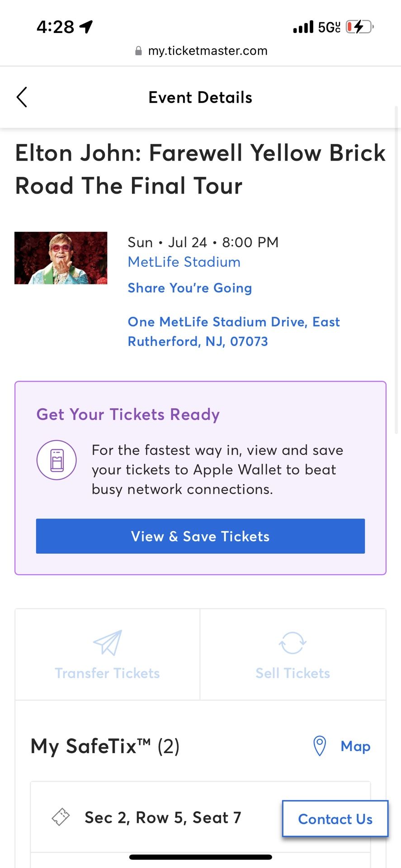The width and height of the screenshot is (401, 868).
Task: Open the East Rutherford stadium address link
Action: [234, 331]
